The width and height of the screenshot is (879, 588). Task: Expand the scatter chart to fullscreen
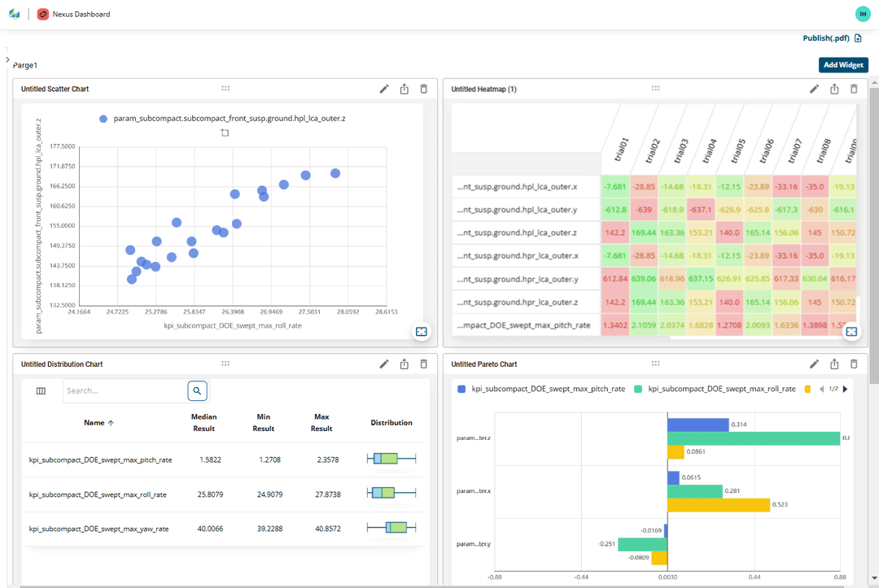point(421,332)
